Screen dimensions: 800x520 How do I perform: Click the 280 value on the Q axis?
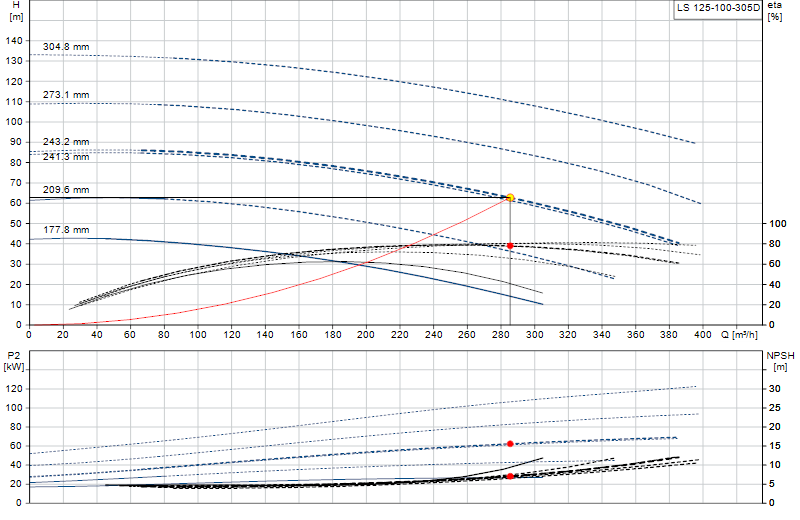coord(501,335)
